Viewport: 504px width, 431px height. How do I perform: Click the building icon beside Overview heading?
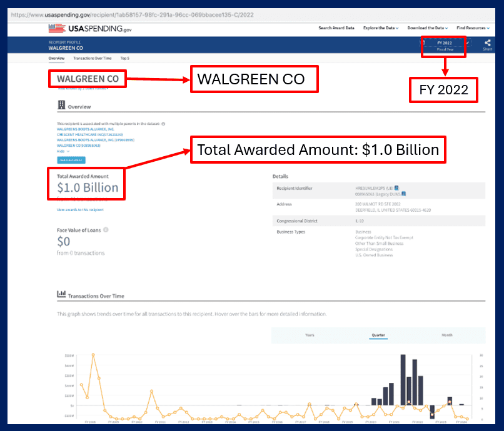click(61, 105)
